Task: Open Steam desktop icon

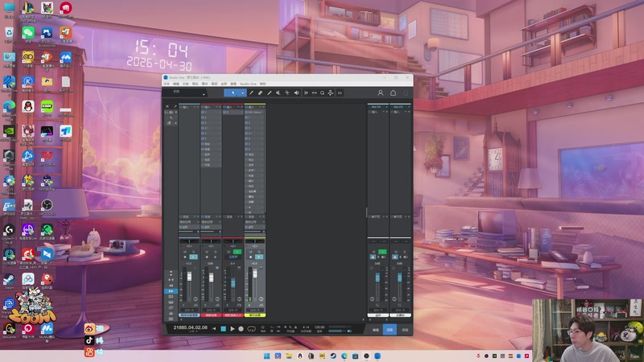Action: [9, 279]
